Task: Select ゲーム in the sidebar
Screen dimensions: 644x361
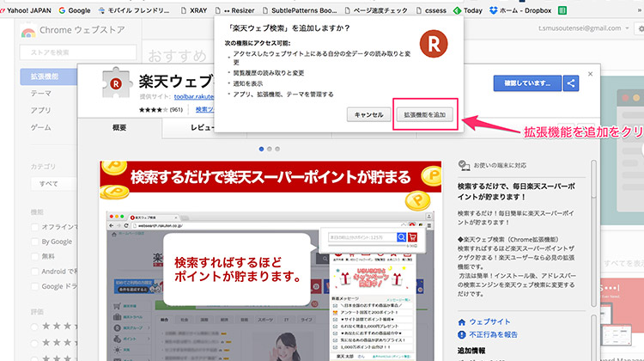Action: click(x=40, y=127)
